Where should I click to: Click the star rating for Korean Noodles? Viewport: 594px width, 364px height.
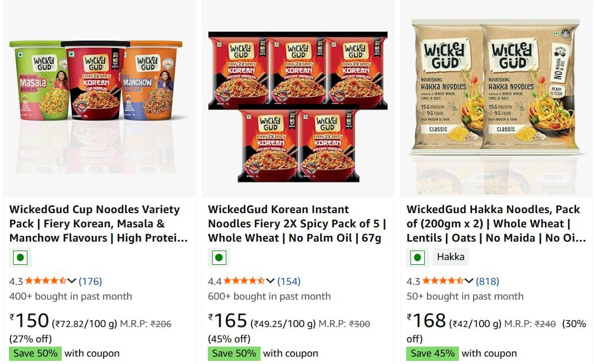click(244, 281)
